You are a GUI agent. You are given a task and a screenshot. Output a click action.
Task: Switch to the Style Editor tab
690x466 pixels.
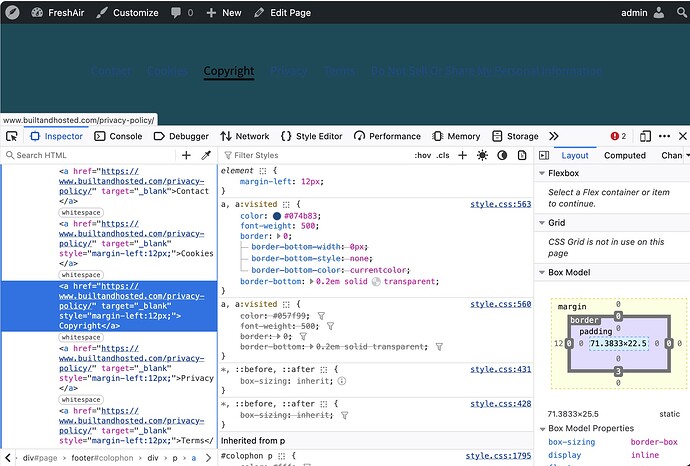[x=311, y=136]
